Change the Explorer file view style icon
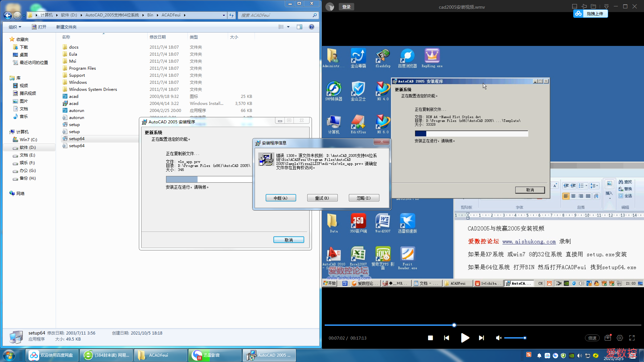 (x=281, y=27)
